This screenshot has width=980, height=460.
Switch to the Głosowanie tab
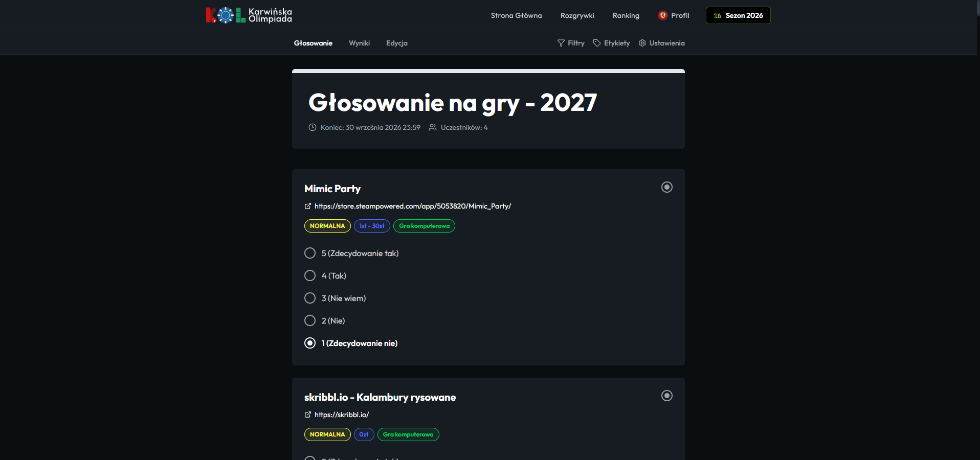[x=313, y=43]
